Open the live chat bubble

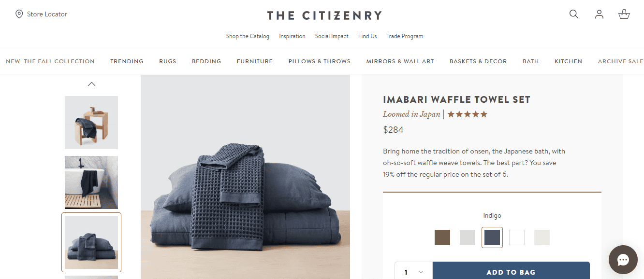(623, 260)
